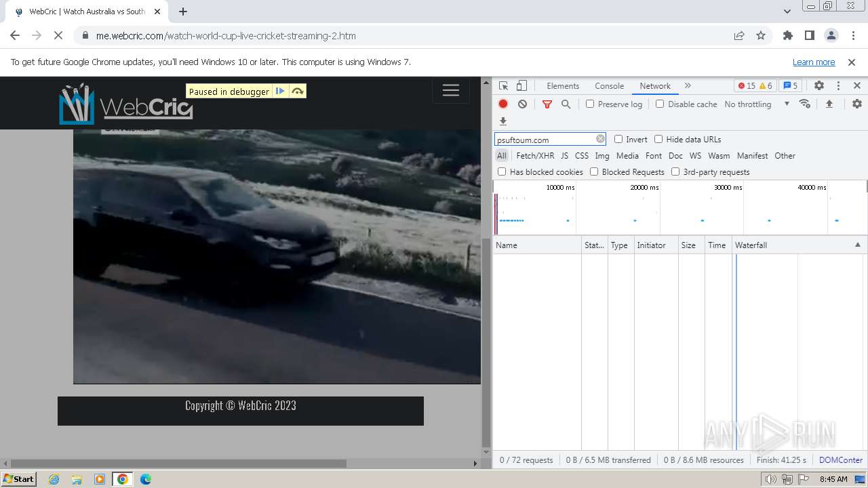Image resolution: width=868 pixels, height=488 pixels.
Task: Toggle the Chrome side panel icon
Action: 809,35
